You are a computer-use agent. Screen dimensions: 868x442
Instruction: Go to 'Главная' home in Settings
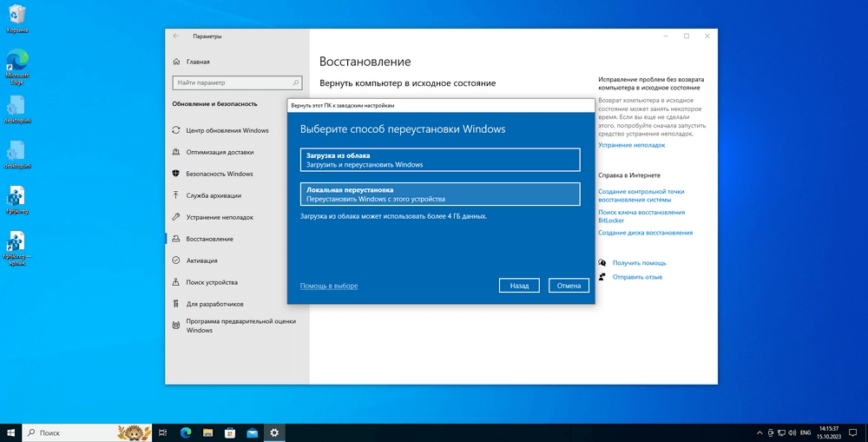(x=197, y=63)
